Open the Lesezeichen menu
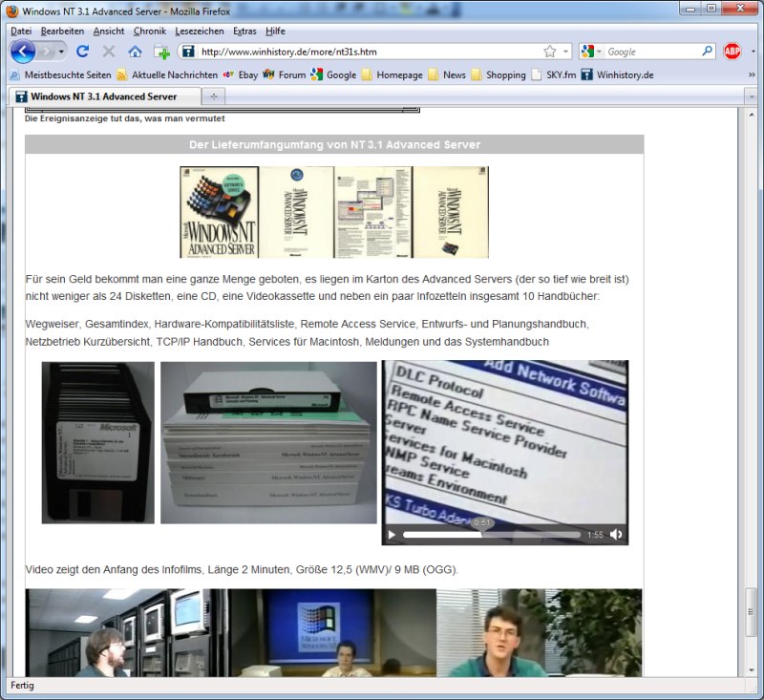This screenshot has height=700, width=764. point(200,32)
